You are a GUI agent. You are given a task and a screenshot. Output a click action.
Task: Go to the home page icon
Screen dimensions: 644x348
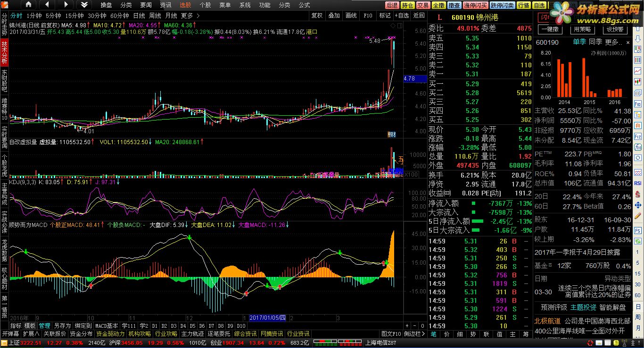pos(28,5)
